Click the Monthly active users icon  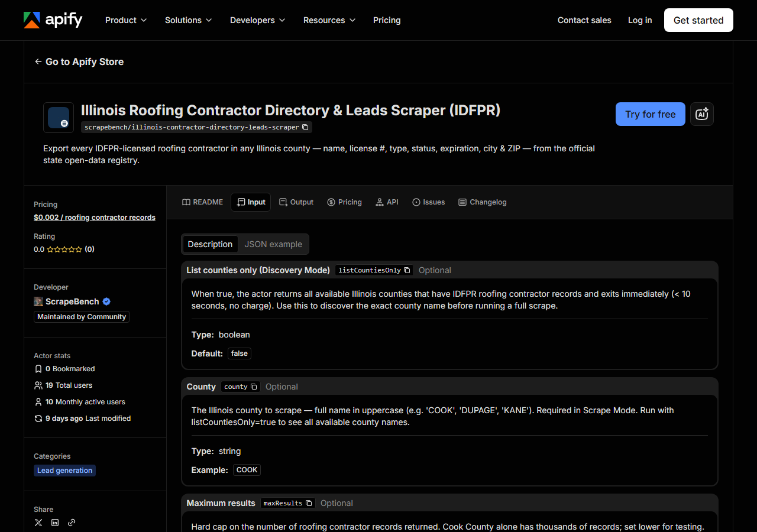38,402
